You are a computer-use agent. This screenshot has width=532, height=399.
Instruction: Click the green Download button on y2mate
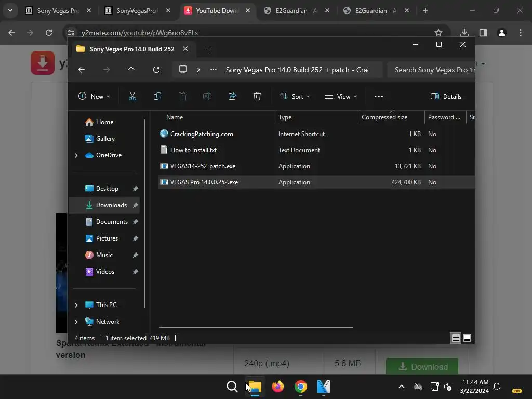(422, 366)
